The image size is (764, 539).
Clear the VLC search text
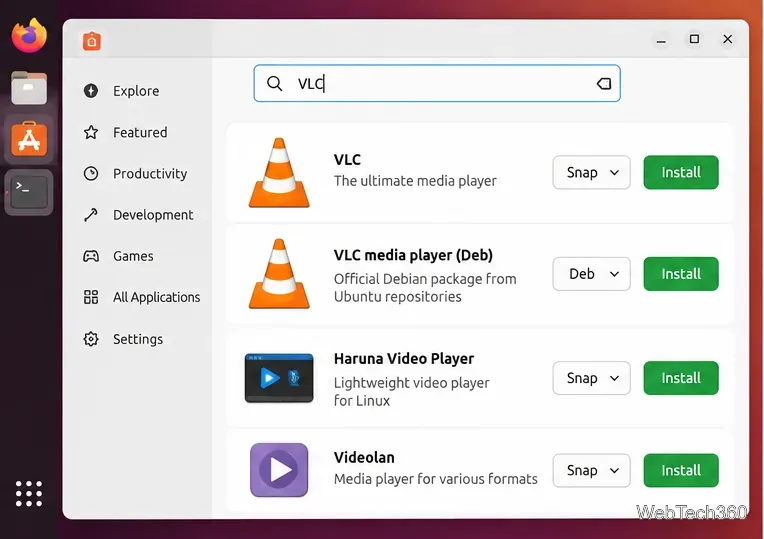point(604,83)
